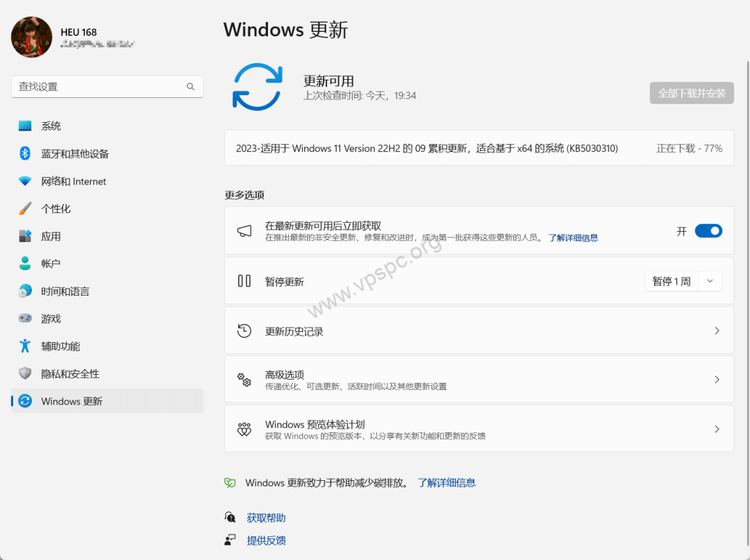Click the large blue update sync icon

pos(258,87)
